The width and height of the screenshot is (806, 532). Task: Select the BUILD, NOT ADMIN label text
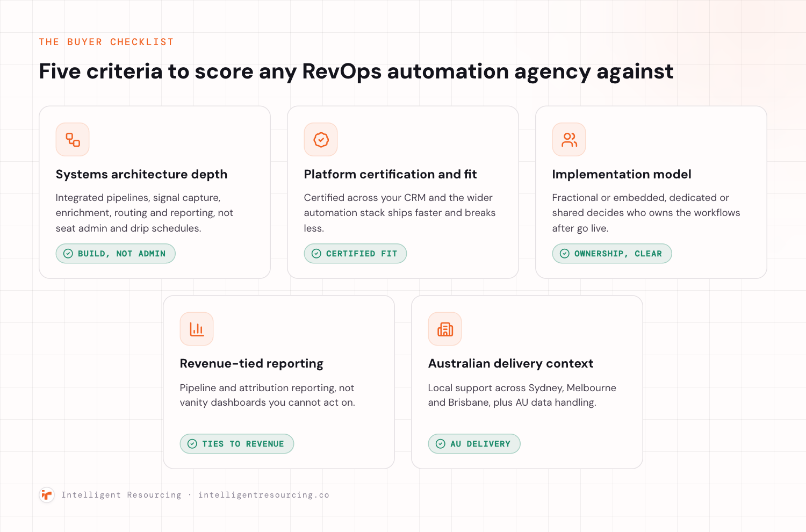[x=122, y=254]
